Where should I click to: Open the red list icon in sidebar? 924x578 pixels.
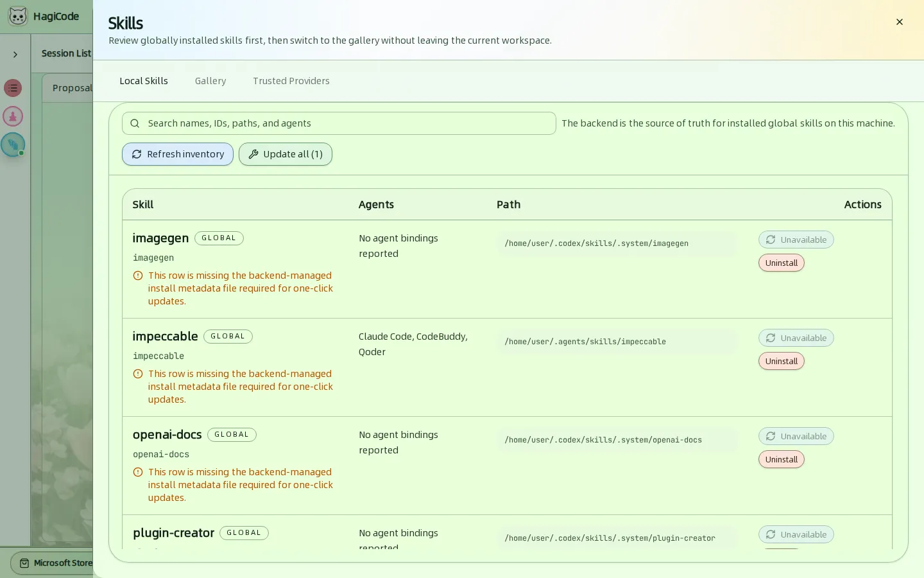pyautogui.click(x=13, y=88)
